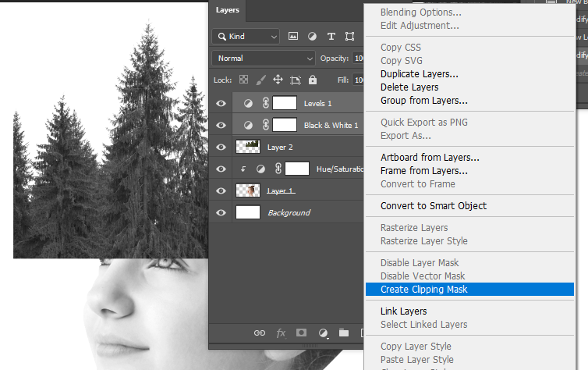The image size is (588, 370).
Task: Select the Black & White 1 mask thumbnail
Action: tap(285, 125)
